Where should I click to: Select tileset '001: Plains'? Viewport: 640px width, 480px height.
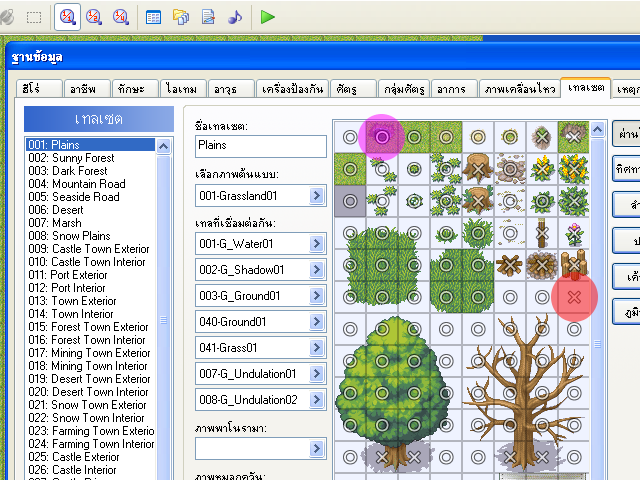(90, 145)
